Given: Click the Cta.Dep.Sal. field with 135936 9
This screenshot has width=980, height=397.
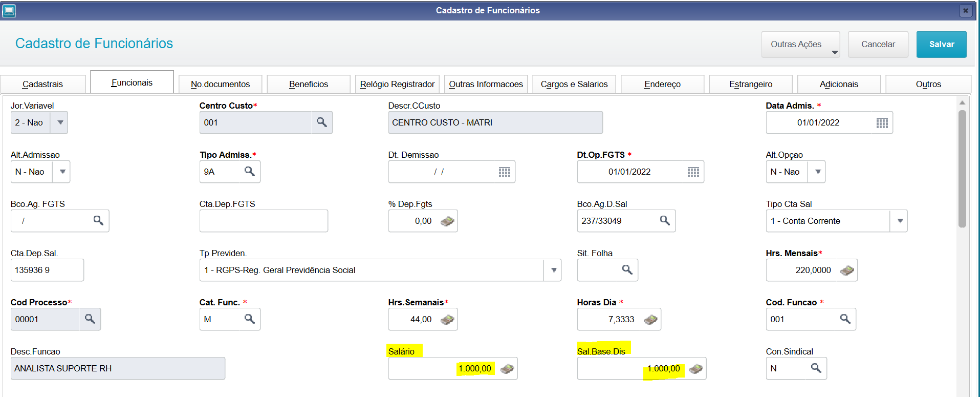Looking at the screenshot, I should [47, 270].
